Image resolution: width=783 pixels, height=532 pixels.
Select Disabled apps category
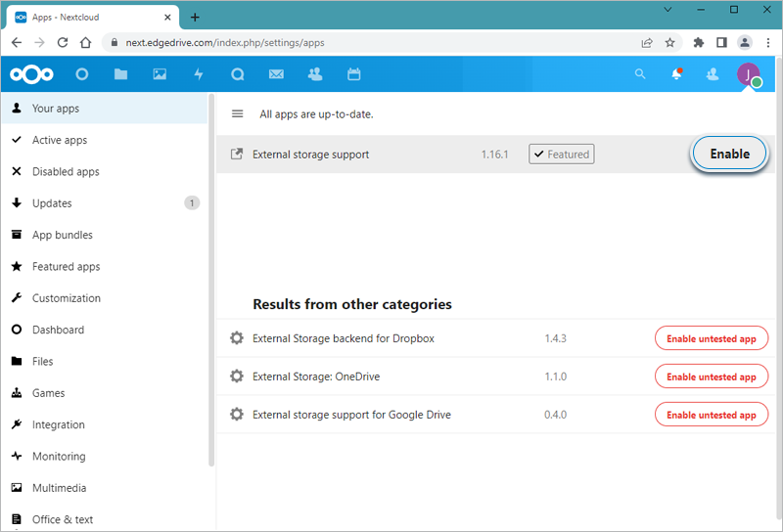click(x=105, y=171)
